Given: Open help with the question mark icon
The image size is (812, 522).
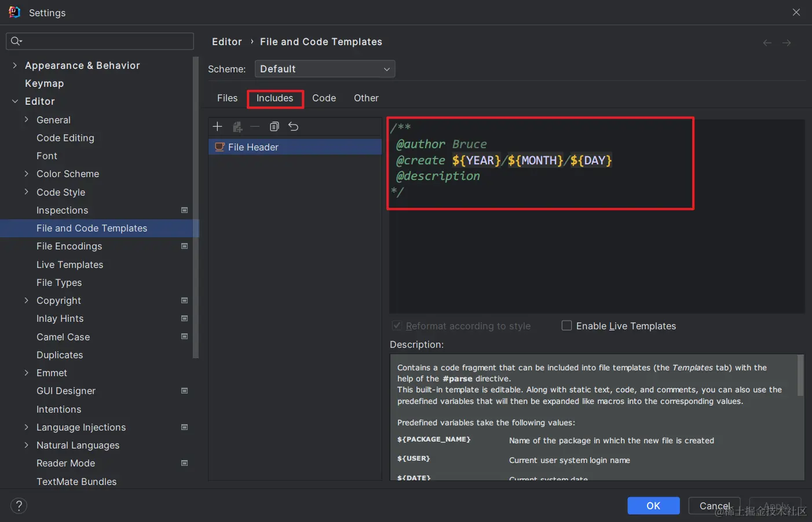Looking at the screenshot, I should [x=19, y=506].
